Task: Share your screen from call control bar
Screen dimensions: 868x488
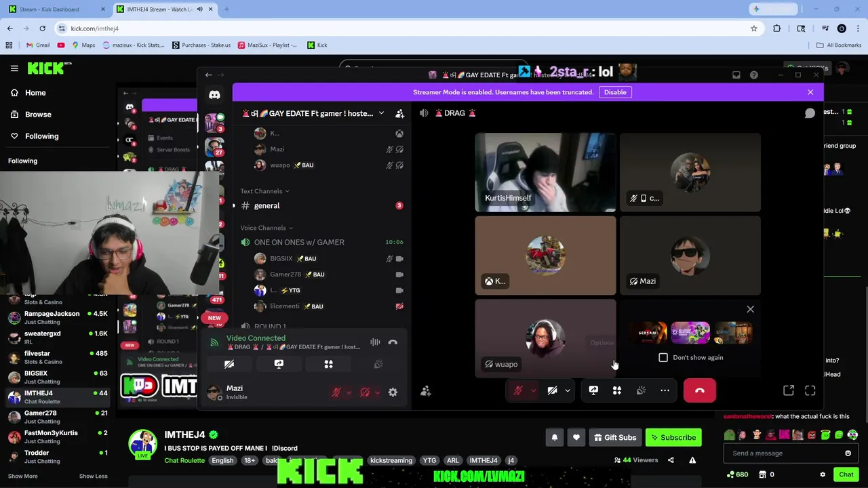Action: tap(593, 390)
